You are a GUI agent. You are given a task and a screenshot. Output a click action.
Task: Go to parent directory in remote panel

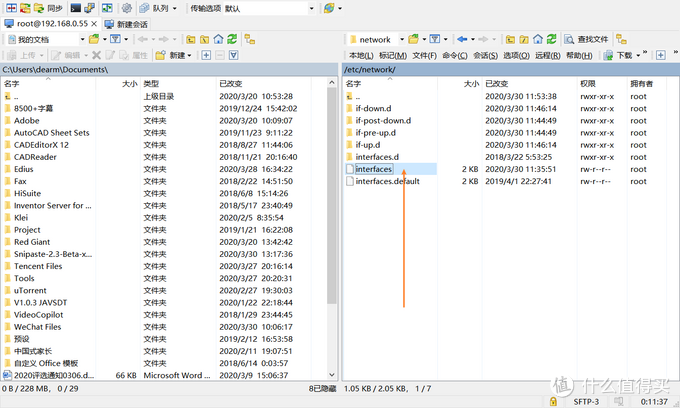coord(510,39)
